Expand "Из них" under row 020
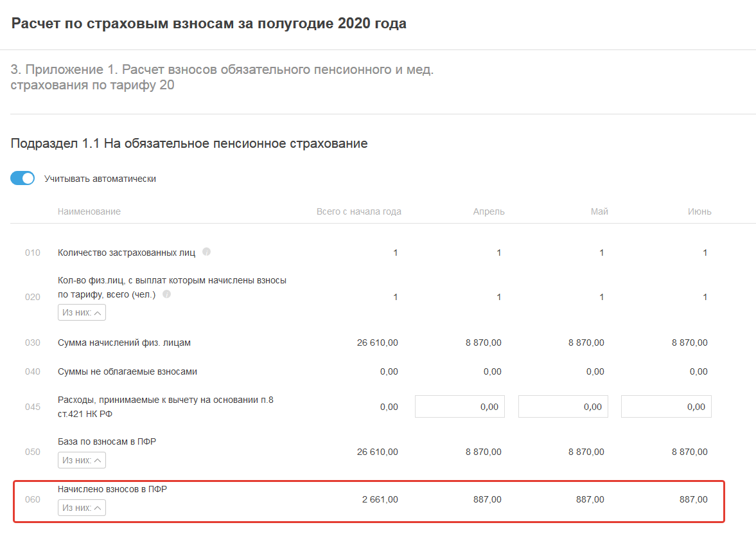The height and width of the screenshot is (534, 756). click(x=82, y=313)
